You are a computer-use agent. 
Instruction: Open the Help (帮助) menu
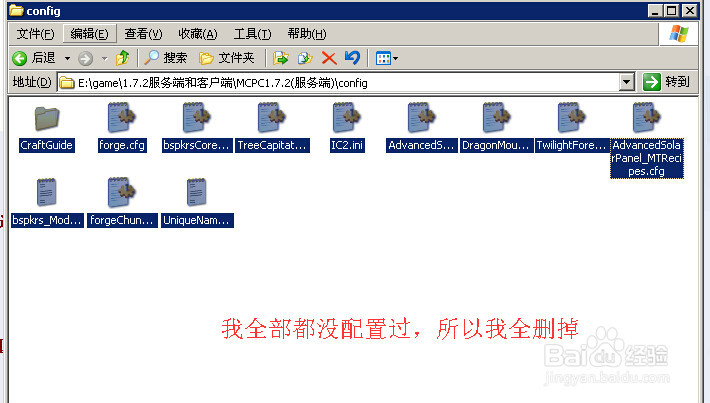307,34
